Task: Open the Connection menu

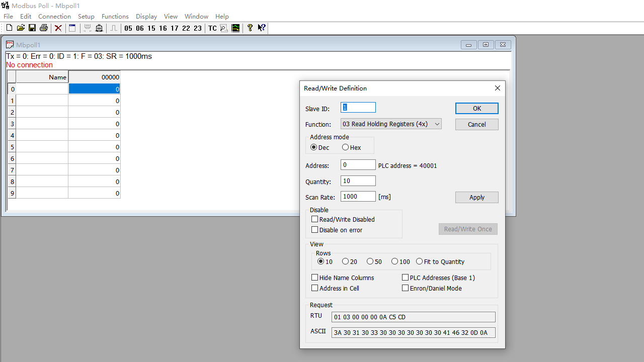Action: pos(54,16)
